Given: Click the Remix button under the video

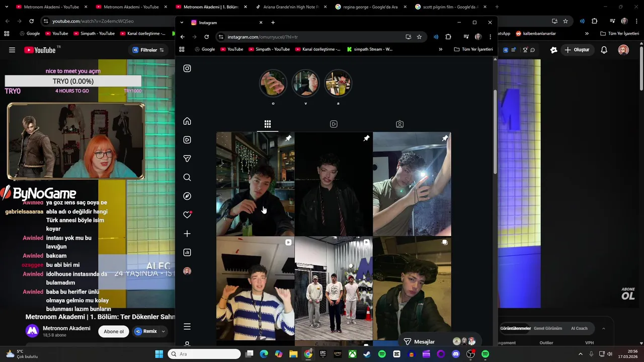Looking at the screenshot, I should point(146,331).
